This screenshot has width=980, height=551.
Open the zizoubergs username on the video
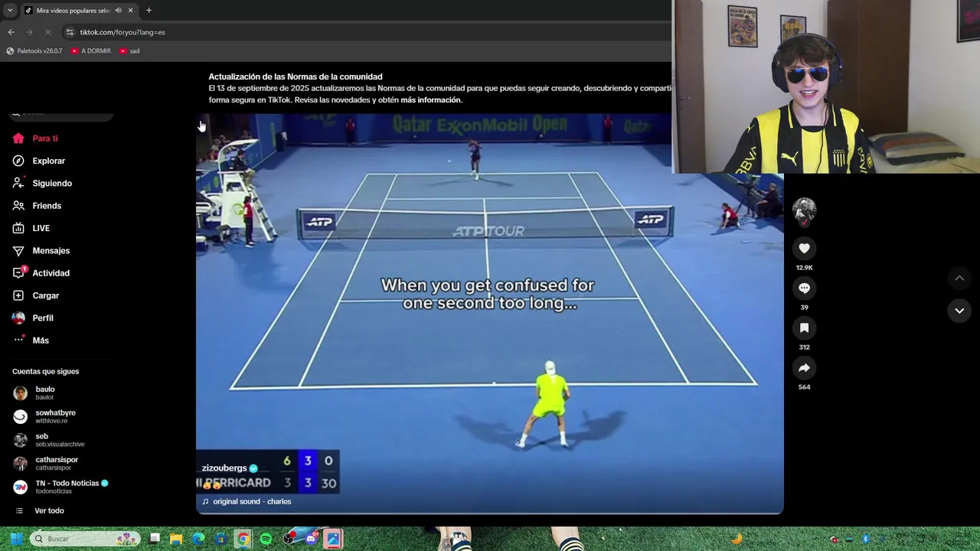pyautogui.click(x=224, y=468)
